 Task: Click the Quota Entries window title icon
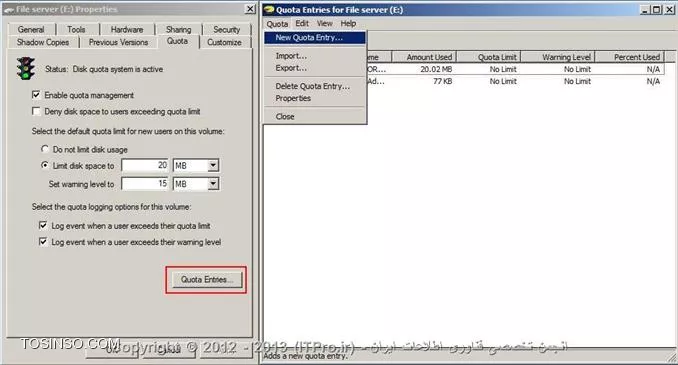(x=269, y=10)
